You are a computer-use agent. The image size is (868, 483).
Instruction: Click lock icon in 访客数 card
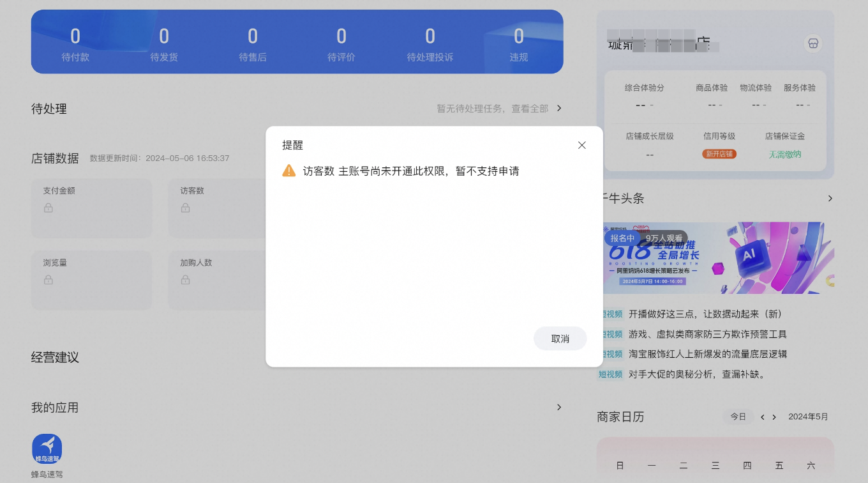tap(185, 208)
